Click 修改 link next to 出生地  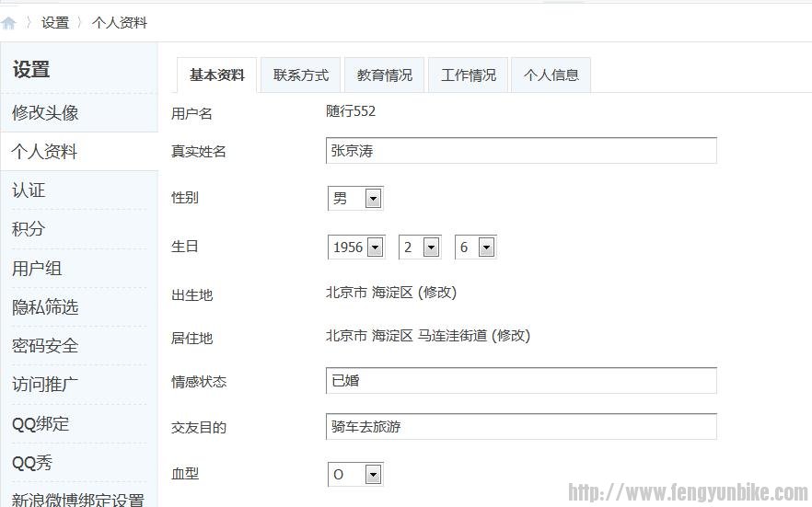[437, 293]
